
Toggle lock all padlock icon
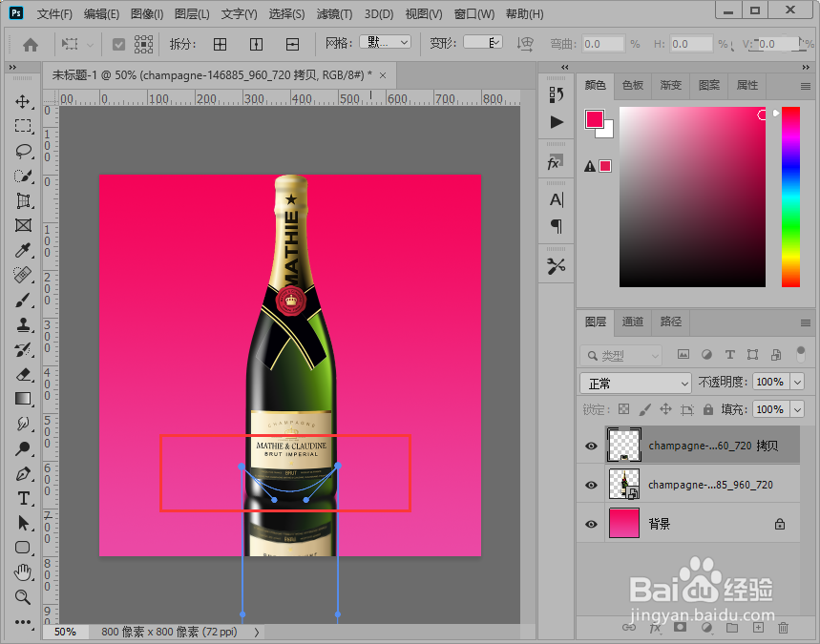coord(708,409)
